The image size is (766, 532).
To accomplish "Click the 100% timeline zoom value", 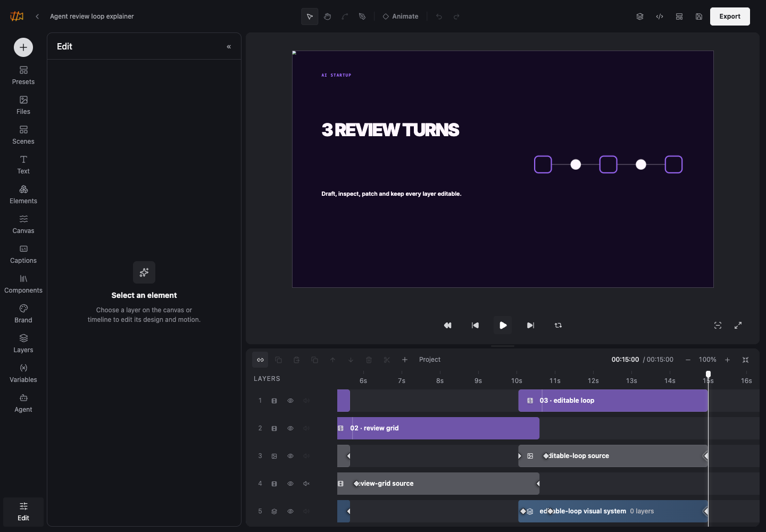I will tap(707, 360).
